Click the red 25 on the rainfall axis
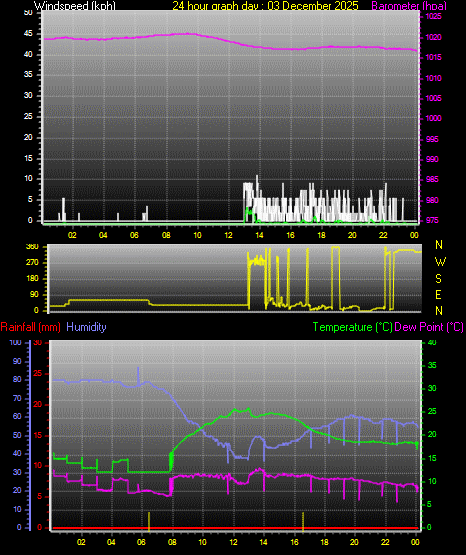The image size is (466, 555). [38, 373]
